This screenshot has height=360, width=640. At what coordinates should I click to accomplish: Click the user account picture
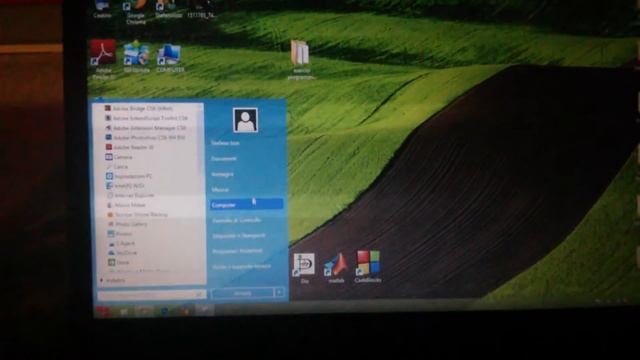click(x=245, y=120)
